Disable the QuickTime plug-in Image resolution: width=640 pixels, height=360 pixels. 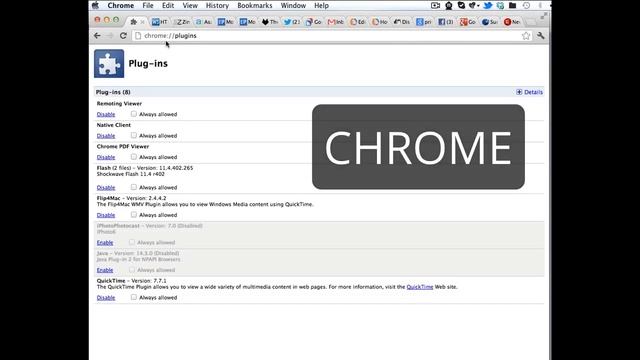point(106,298)
